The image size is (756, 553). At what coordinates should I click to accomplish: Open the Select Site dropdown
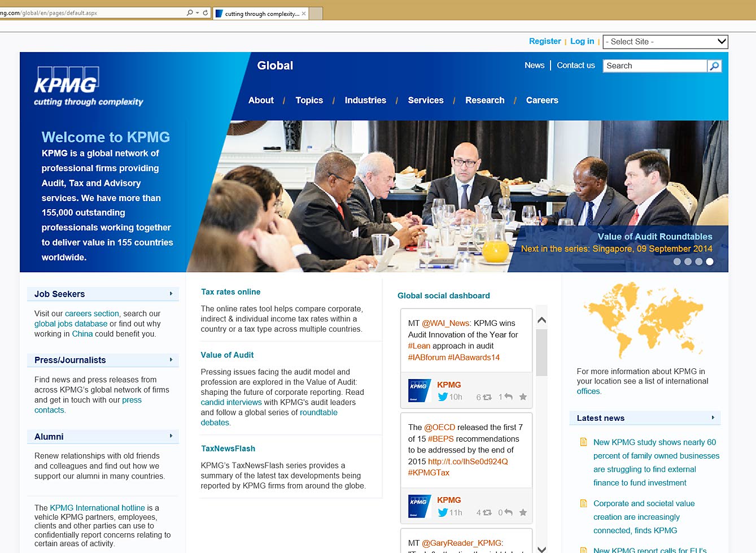[x=665, y=42]
